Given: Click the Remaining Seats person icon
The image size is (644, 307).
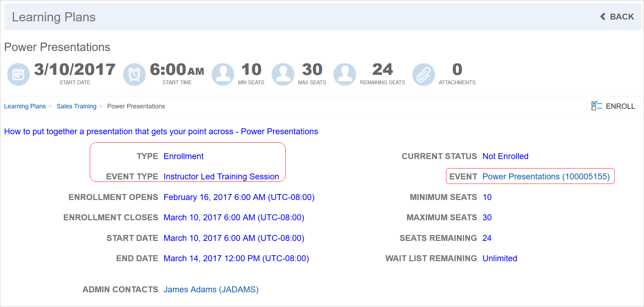Looking at the screenshot, I should pos(345,74).
